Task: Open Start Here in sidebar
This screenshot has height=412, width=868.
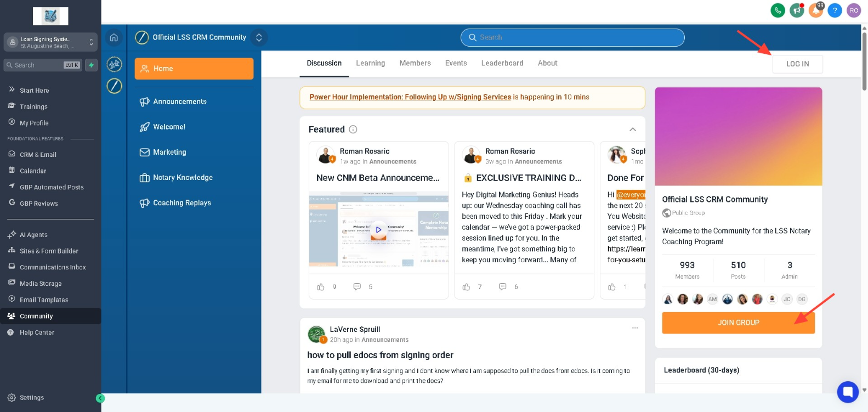Action: 35,91
